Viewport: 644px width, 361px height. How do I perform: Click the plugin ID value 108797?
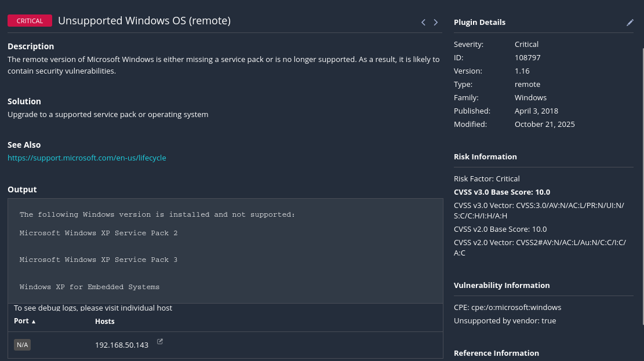click(527, 57)
